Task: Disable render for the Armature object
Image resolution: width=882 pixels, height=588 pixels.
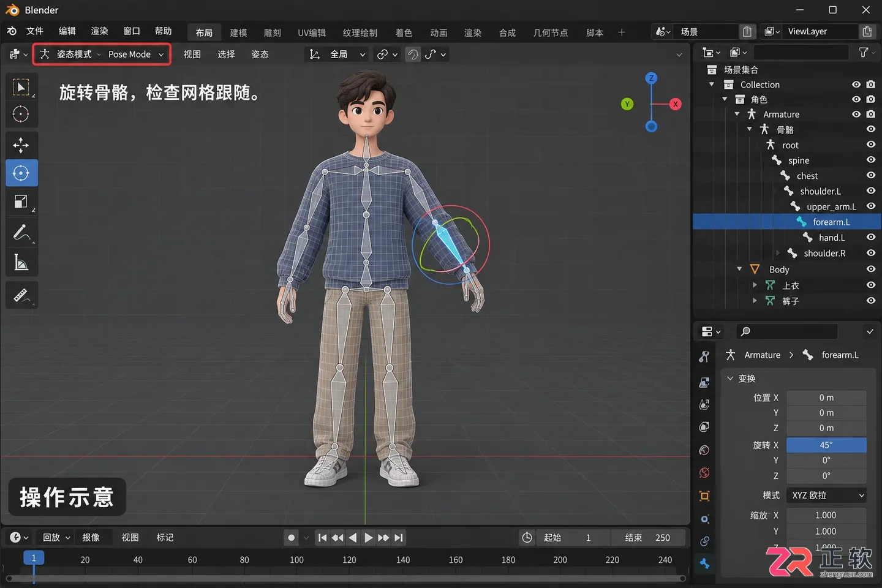Action: pos(871,114)
